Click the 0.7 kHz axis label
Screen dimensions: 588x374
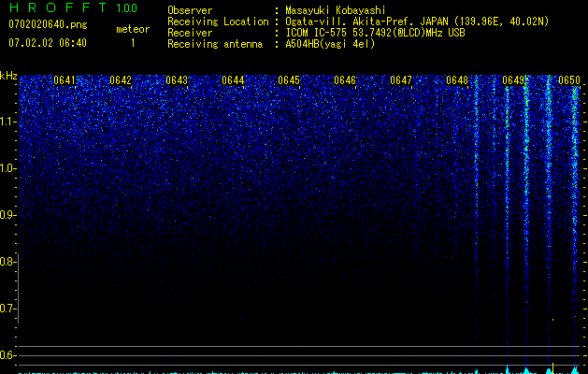(x=7, y=309)
